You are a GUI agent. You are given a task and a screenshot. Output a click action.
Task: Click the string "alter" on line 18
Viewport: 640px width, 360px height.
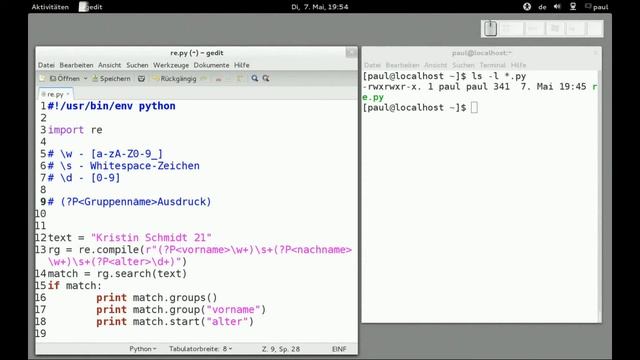227,322
